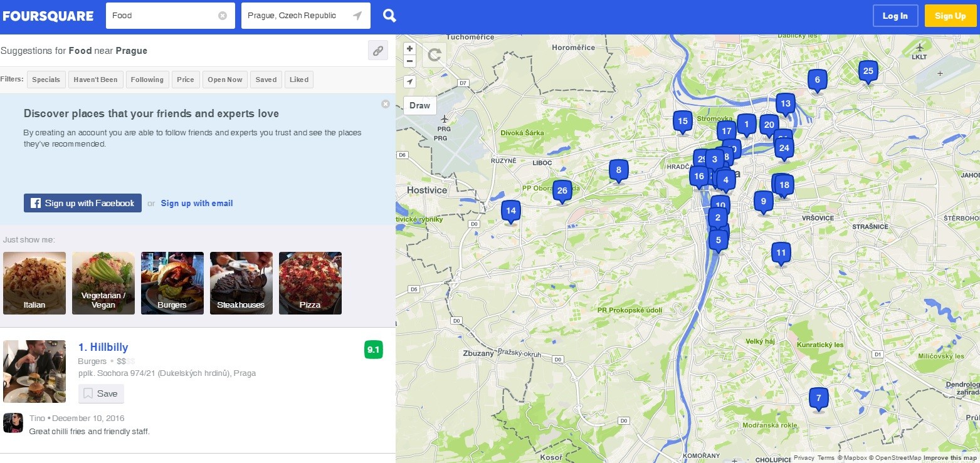980x463 pixels.
Task: Click the Draw button on map
Action: click(420, 105)
